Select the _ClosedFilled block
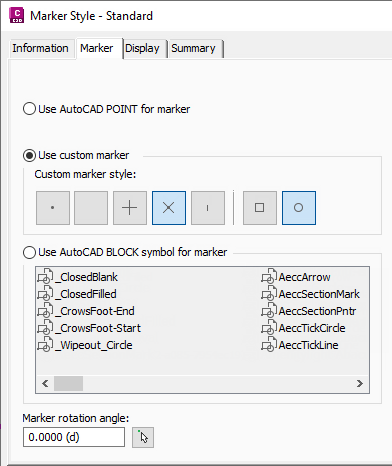Image resolution: width=392 pixels, height=466 pixels. coord(77,294)
